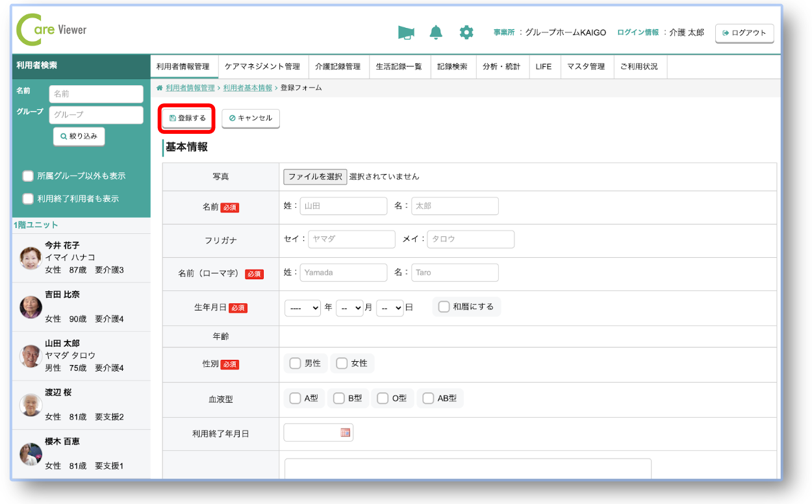Tick the 女性 gender checkbox
This screenshot has height=504, width=812.
click(342, 364)
